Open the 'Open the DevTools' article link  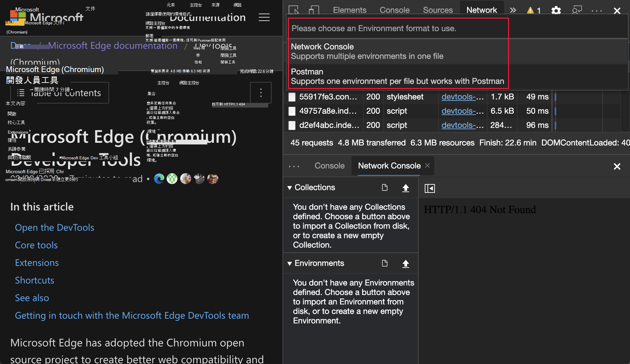55,227
